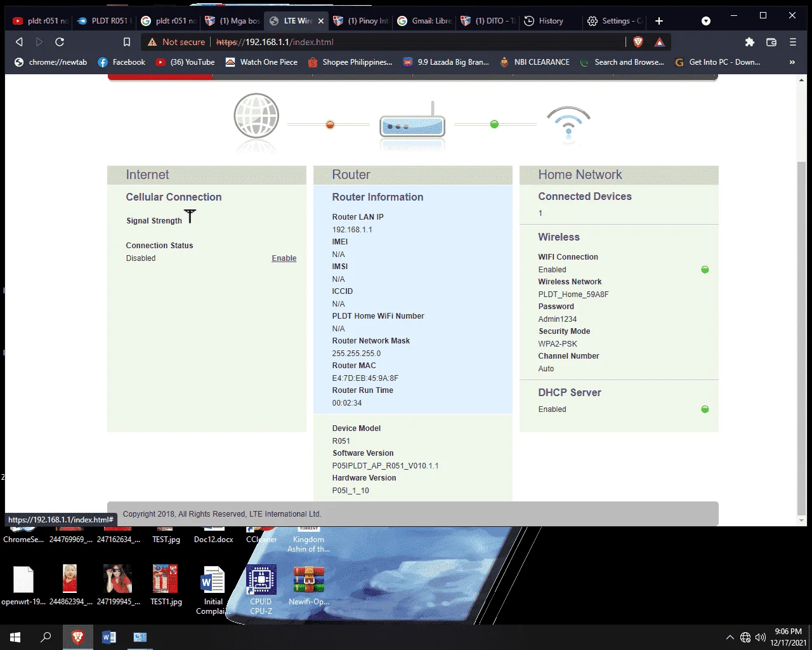Open Brave Rewards triangle icon
Image resolution: width=812 pixels, height=650 pixels.
click(x=660, y=42)
